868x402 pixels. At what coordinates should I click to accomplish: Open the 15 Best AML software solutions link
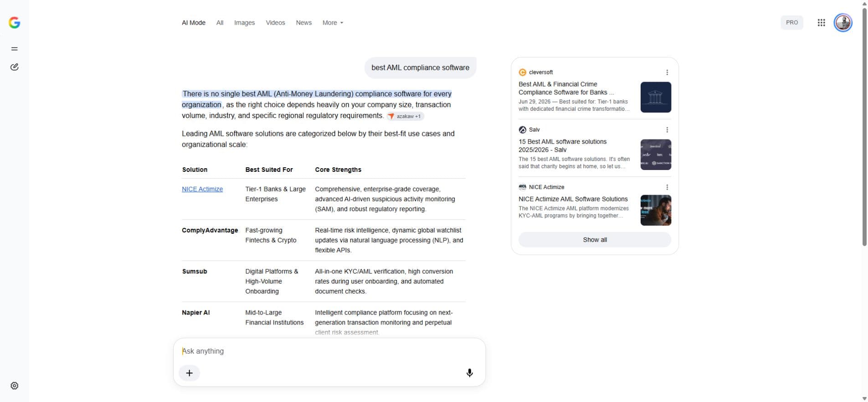tap(562, 146)
